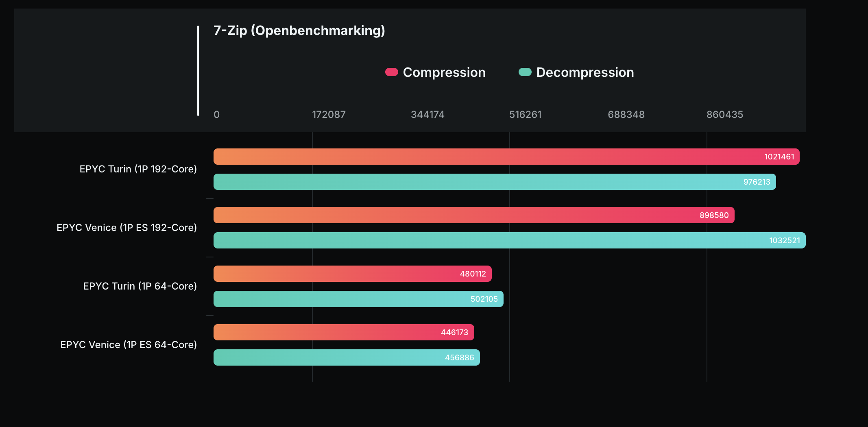Click the value 898580 on Venice compression bar

715,215
